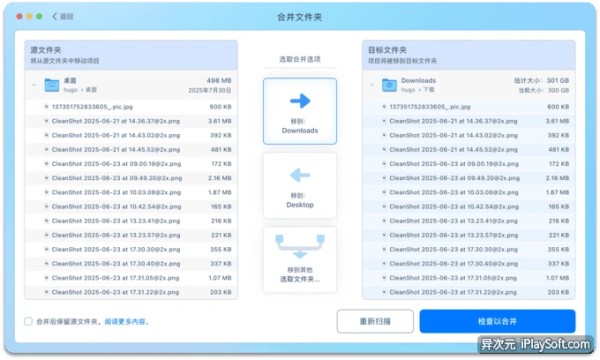
Task: Click the source 桌面 folder icon
Action: tap(52, 85)
